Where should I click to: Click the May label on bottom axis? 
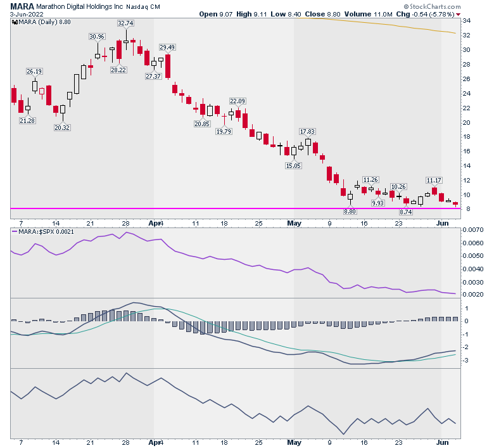point(294,442)
